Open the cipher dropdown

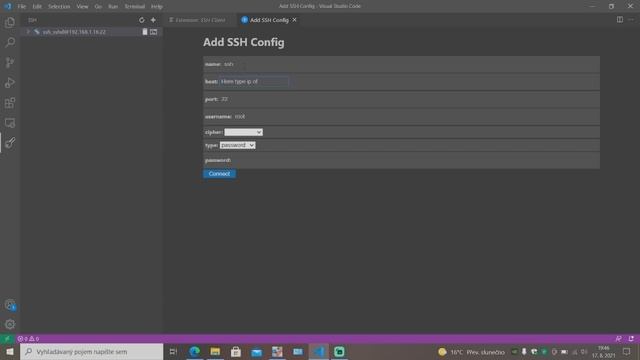pos(243,132)
